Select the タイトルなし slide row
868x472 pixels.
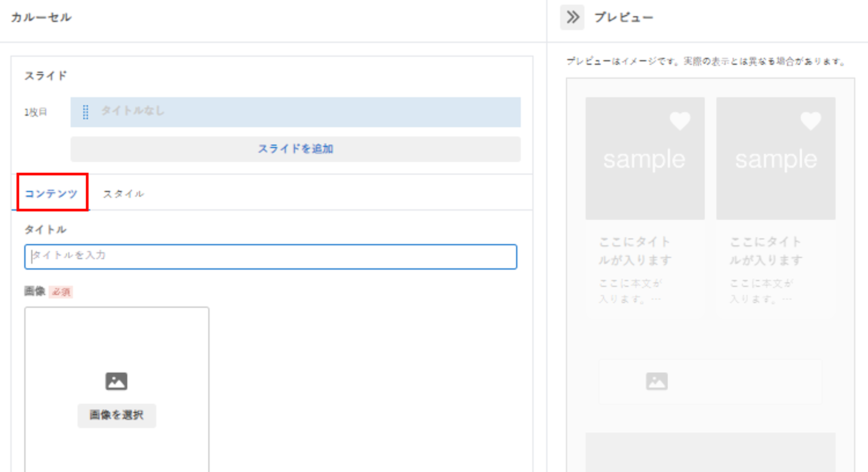(296, 112)
